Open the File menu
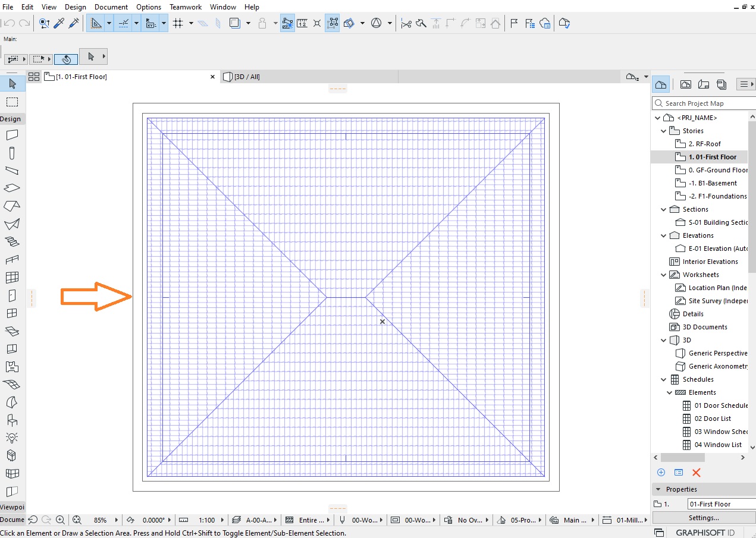 (8, 7)
